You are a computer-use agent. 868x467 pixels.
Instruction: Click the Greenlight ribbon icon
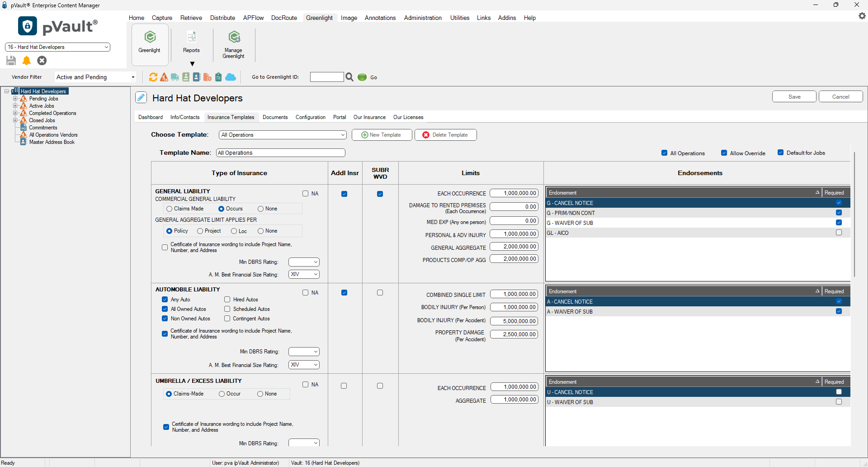pyautogui.click(x=150, y=44)
